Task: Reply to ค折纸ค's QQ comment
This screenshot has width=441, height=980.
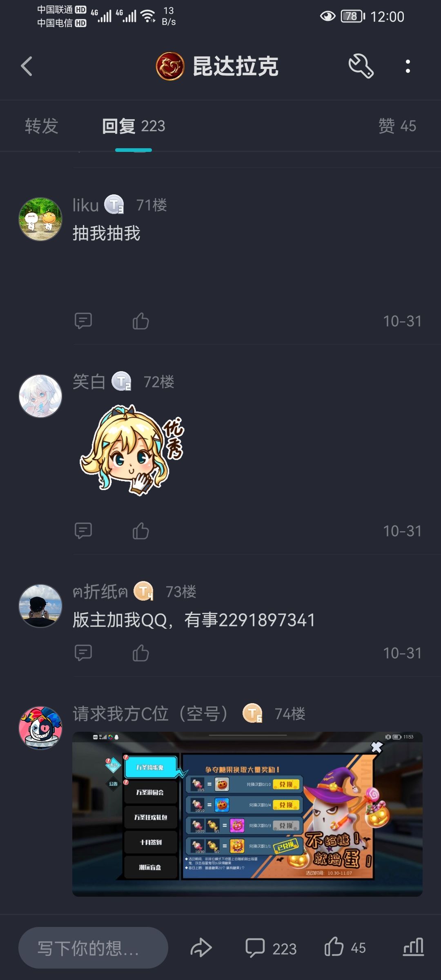Action: [x=83, y=653]
